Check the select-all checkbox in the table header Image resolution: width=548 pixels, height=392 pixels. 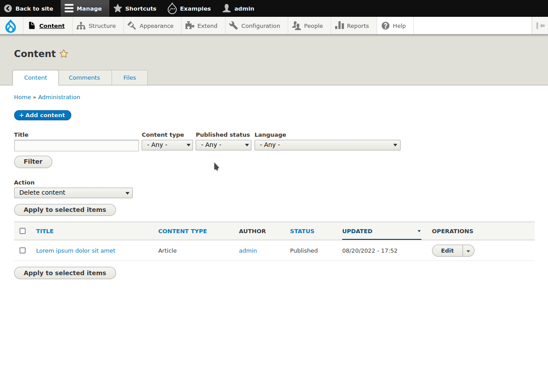click(23, 231)
